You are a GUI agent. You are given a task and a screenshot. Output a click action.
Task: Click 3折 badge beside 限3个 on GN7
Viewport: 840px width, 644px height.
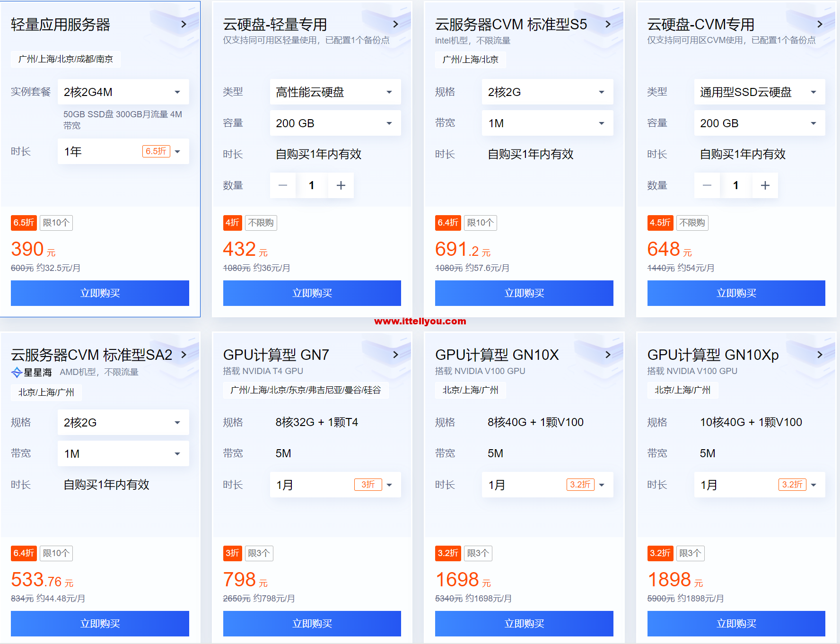tap(232, 553)
